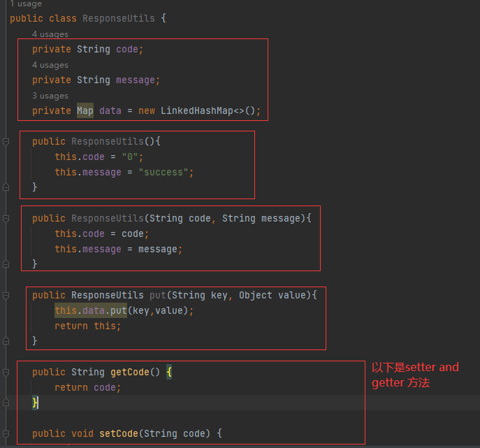Click fold end marker of two-parameter constructor
The width and height of the screenshot is (480, 448).
point(6,264)
